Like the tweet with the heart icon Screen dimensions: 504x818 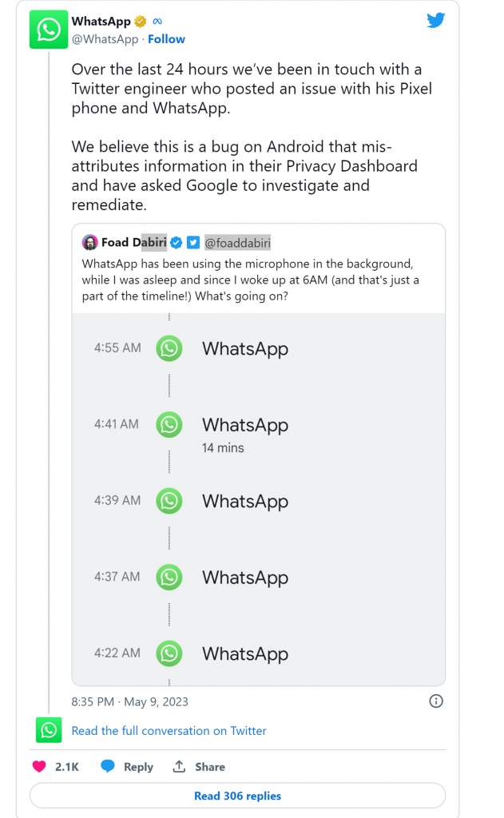39,766
